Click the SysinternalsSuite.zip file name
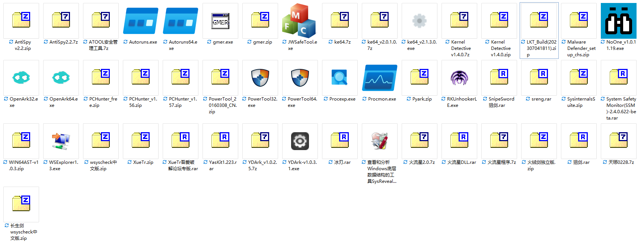 click(581, 102)
